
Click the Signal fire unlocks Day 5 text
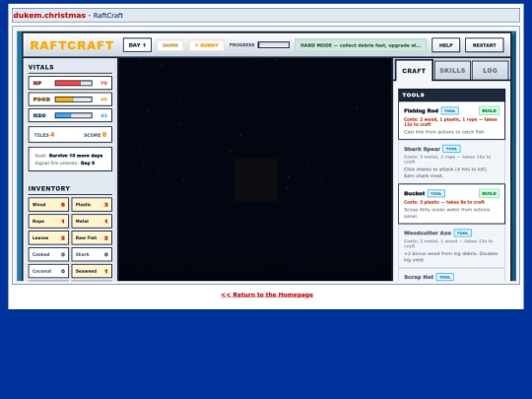(65, 163)
